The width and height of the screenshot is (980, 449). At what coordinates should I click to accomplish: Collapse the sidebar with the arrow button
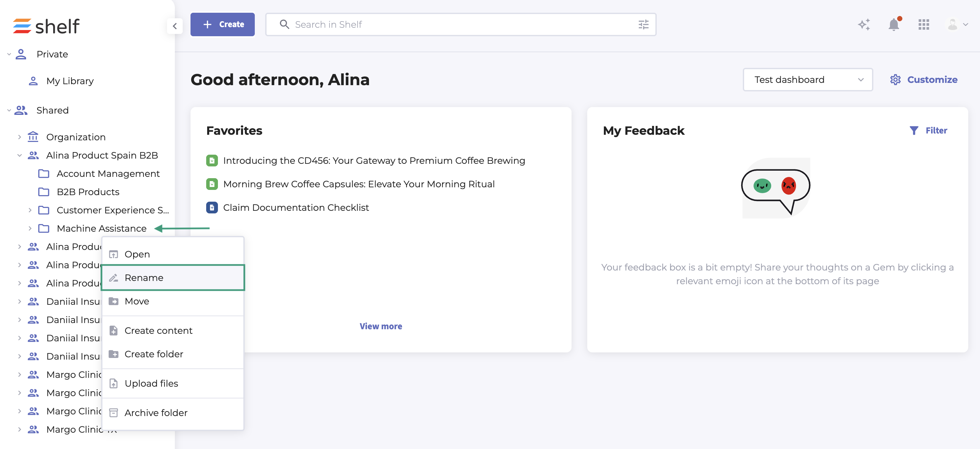[175, 26]
